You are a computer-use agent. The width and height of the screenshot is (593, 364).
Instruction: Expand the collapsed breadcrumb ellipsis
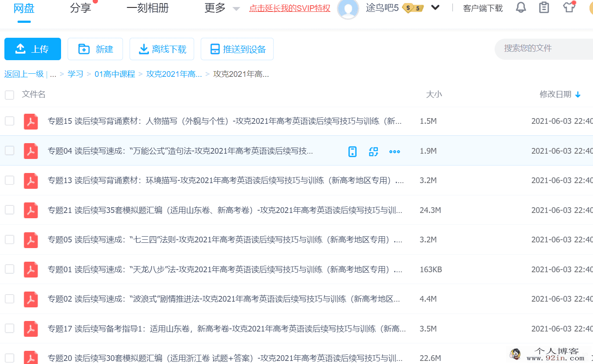53,74
